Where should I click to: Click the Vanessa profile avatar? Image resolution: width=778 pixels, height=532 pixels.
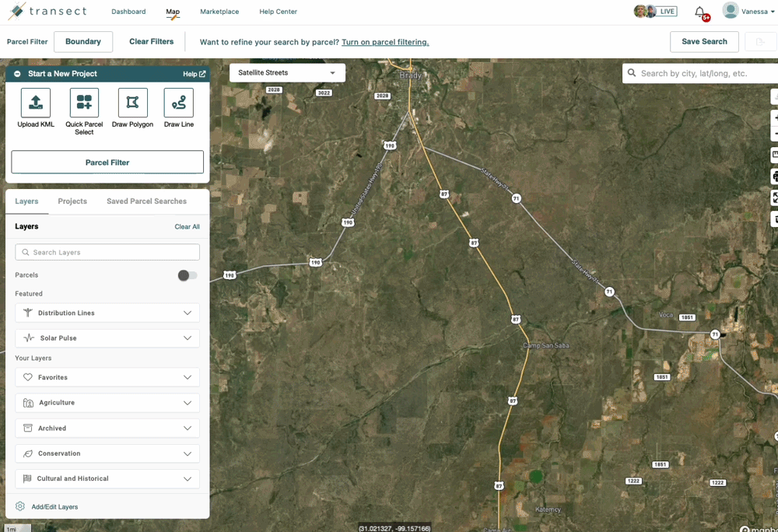click(730, 10)
